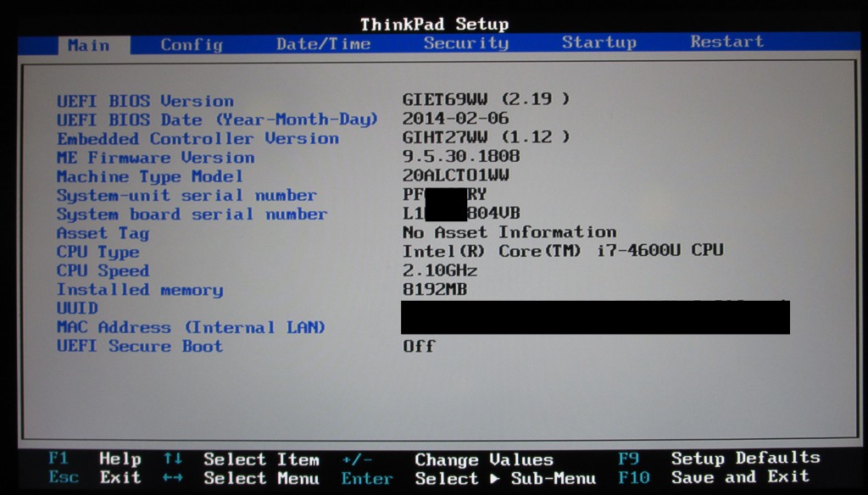This screenshot has height=495, width=868.
Task: Select the CPU Type label
Action: pyautogui.click(x=98, y=252)
